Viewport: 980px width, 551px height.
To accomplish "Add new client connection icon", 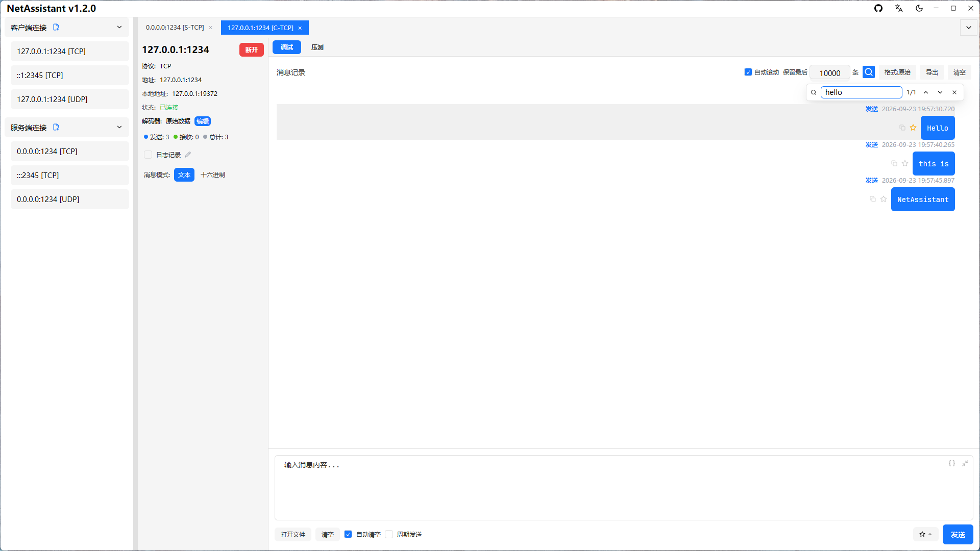I will pos(56,27).
